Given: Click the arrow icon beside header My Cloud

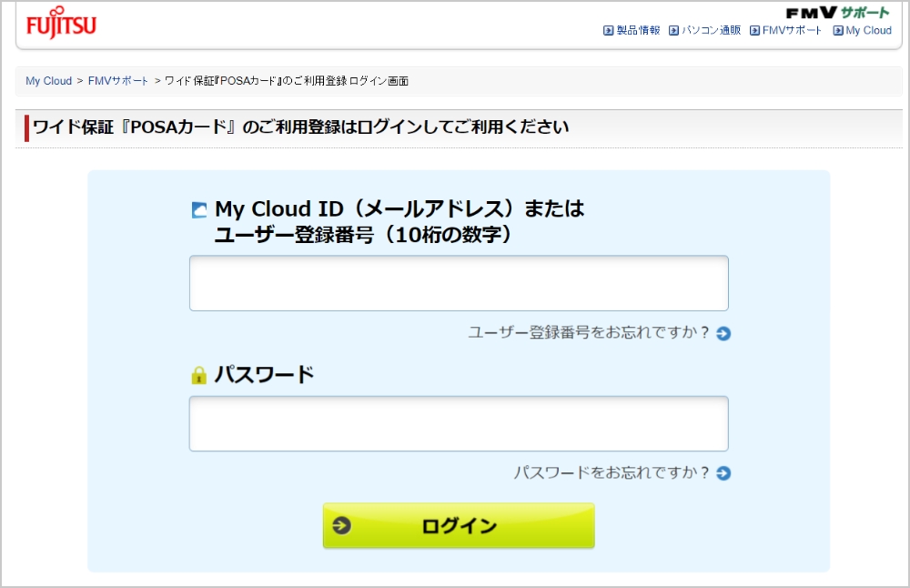Looking at the screenshot, I should 838,31.
